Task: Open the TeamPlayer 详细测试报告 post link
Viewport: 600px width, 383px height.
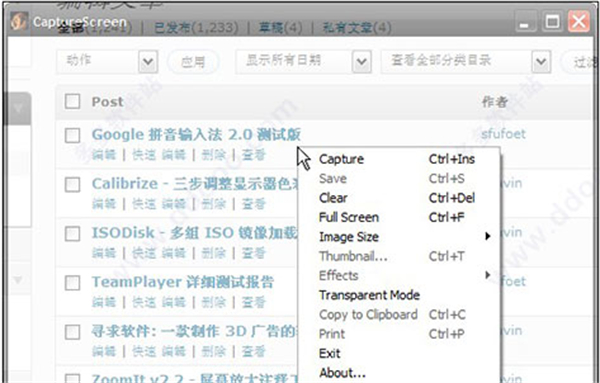Action: [183, 282]
